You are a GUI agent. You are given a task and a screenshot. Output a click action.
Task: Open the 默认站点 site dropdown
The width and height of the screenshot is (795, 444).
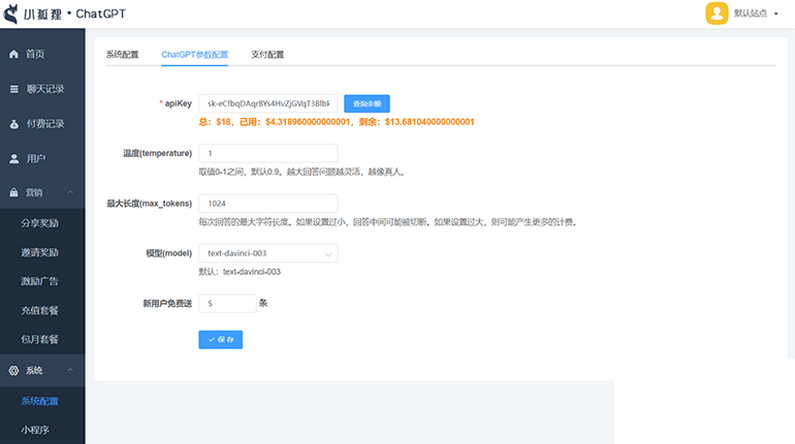(x=755, y=13)
